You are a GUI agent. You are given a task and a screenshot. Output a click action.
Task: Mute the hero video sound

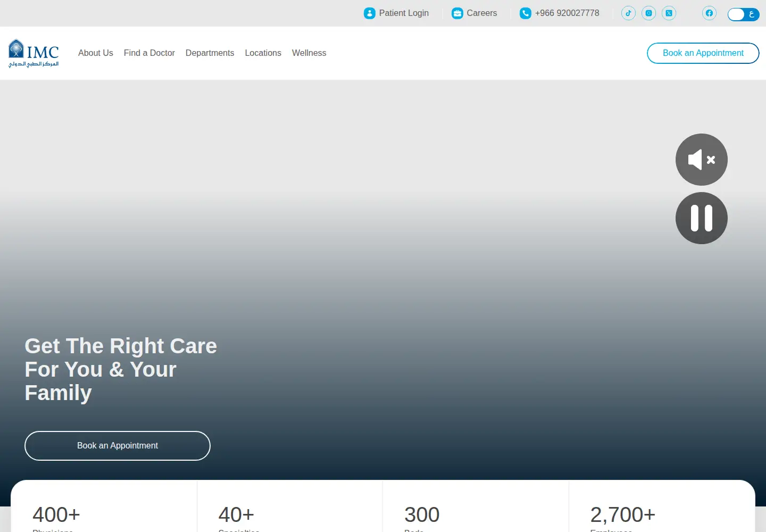702,160
